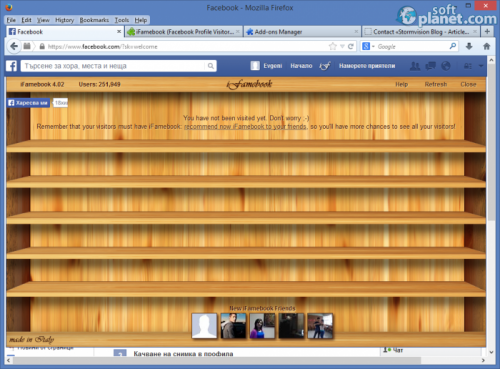Click vertical scrollbar up arrow
The width and height of the screenshot is (500, 369).
(x=491, y=60)
